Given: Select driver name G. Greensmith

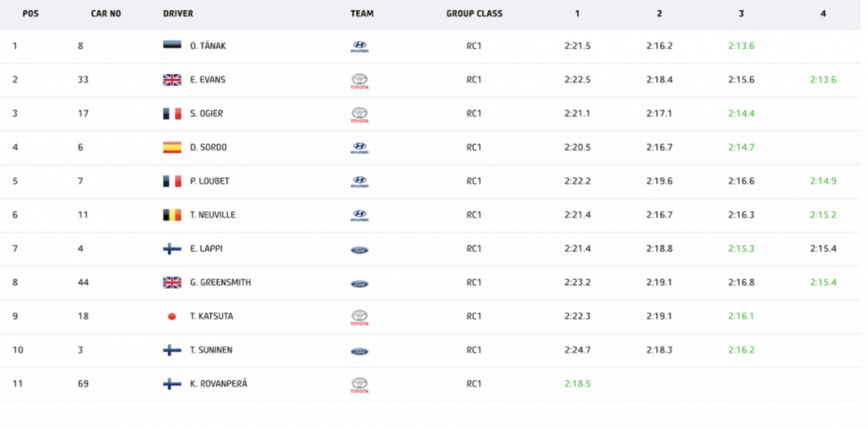Looking at the screenshot, I should pyautogui.click(x=220, y=282).
